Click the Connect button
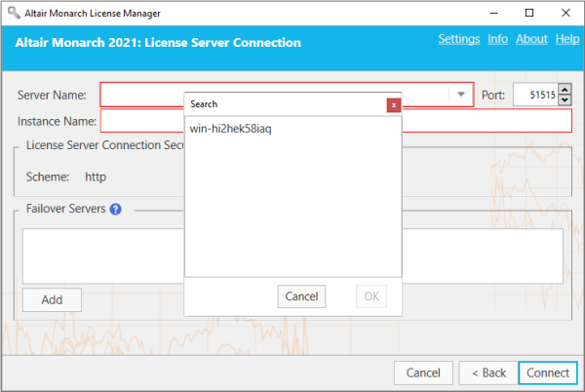This screenshot has height=392, width=585. [547, 372]
